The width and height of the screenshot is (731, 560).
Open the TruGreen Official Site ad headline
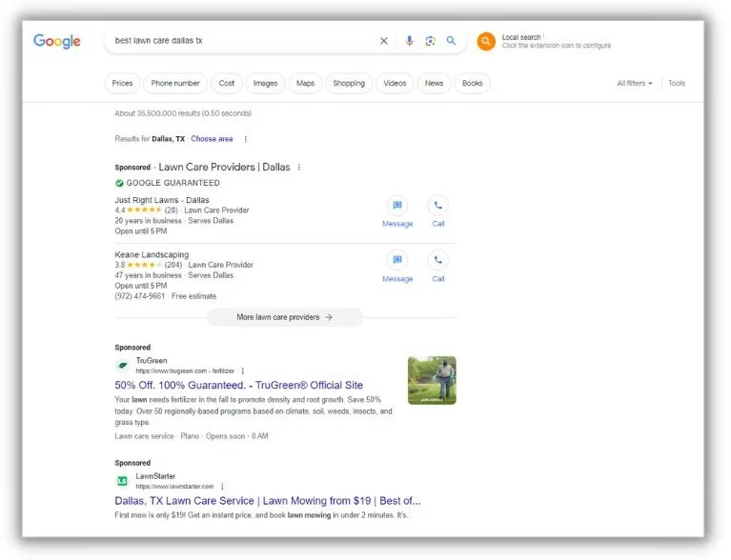click(x=238, y=386)
